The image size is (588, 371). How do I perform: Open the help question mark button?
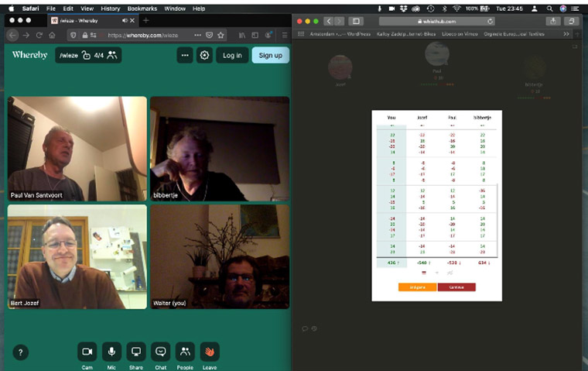[x=21, y=352]
